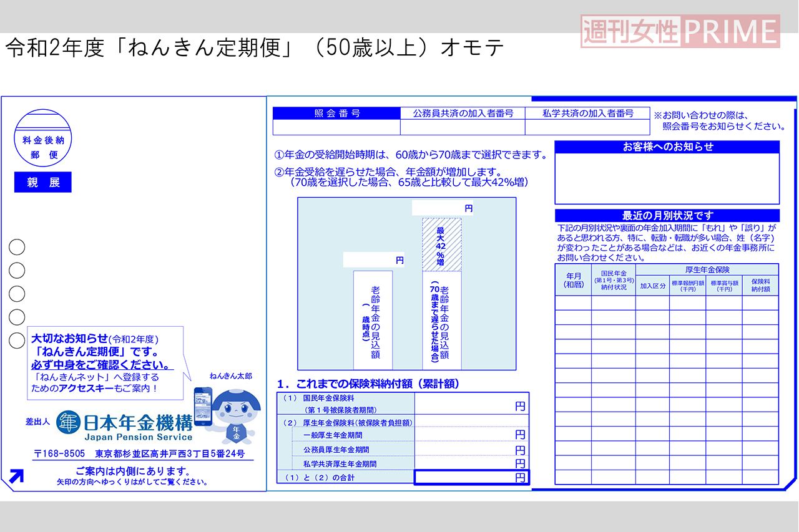Screen dimensions: 799x532
Task: Toggle the 親展 confidential badge
Action: coord(43,182)
